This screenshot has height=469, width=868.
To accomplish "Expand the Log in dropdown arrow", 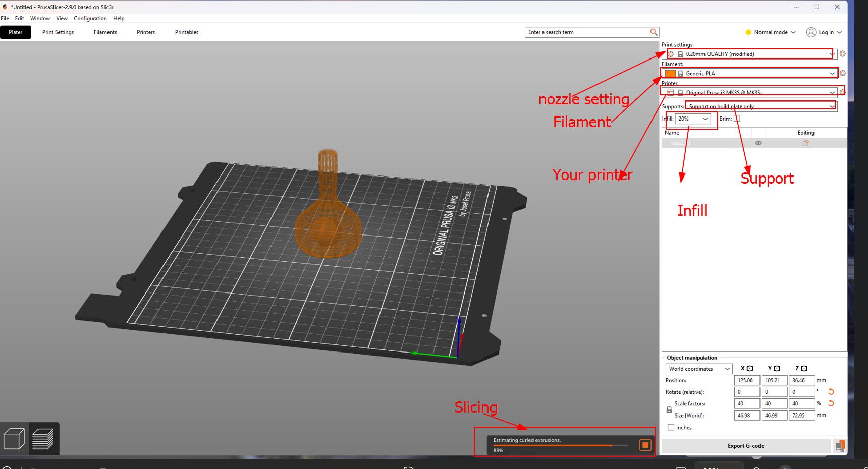I will pos(839,32).
